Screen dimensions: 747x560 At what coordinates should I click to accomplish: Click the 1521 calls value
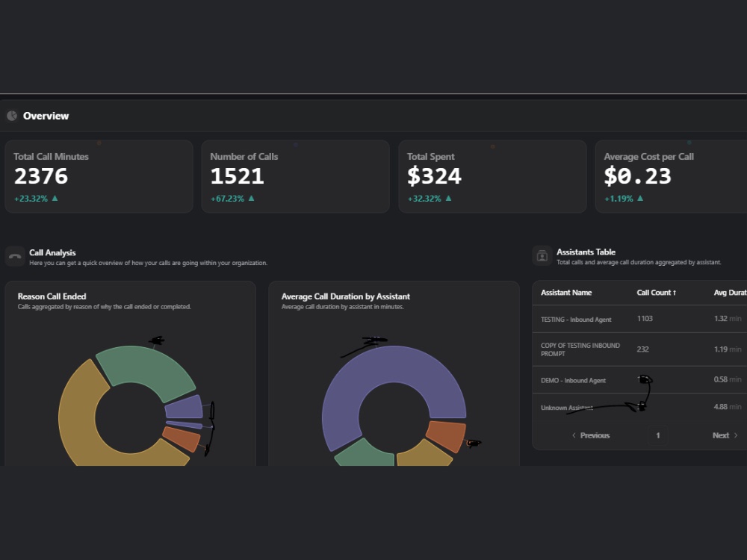[x=238, y=176]
